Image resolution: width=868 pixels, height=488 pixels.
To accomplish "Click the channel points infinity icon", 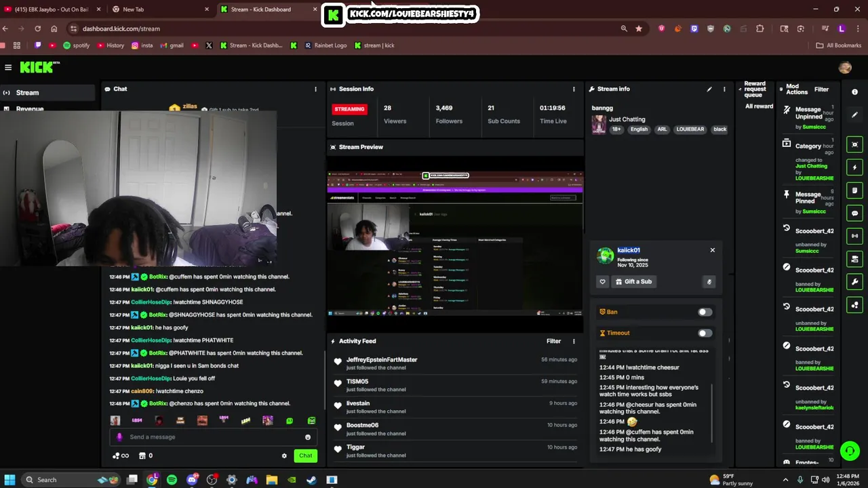I will point(121,455).
